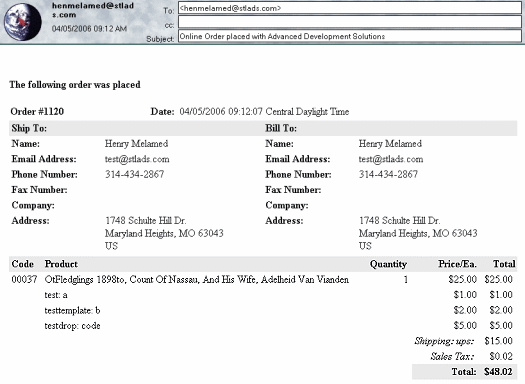
Task: Select option line test: a
Action: [x=56, y=295]
